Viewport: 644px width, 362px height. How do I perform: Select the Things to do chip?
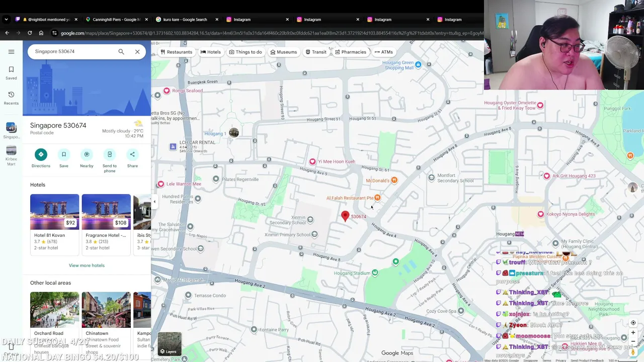246,52
